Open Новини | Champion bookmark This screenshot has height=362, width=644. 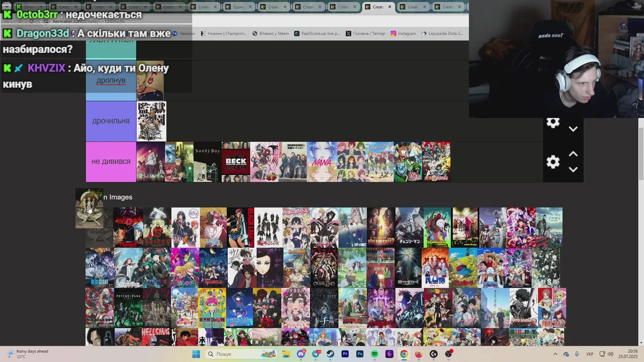tap(223, 34)
